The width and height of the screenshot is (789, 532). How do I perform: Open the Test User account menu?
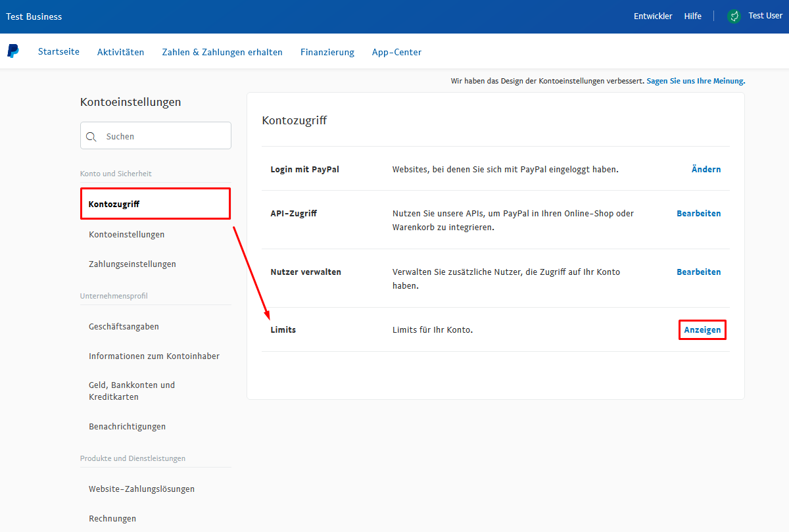point(765,16)
